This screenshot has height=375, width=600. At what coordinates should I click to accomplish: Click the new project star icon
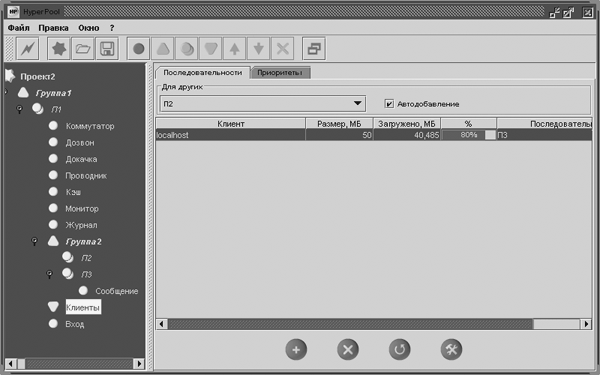tap(59, 49)
